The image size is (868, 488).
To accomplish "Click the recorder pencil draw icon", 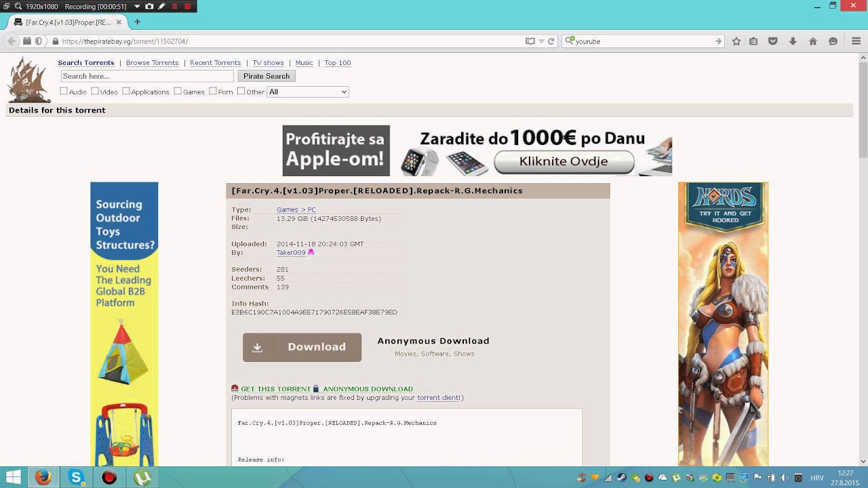I will [x=161, y=6].
